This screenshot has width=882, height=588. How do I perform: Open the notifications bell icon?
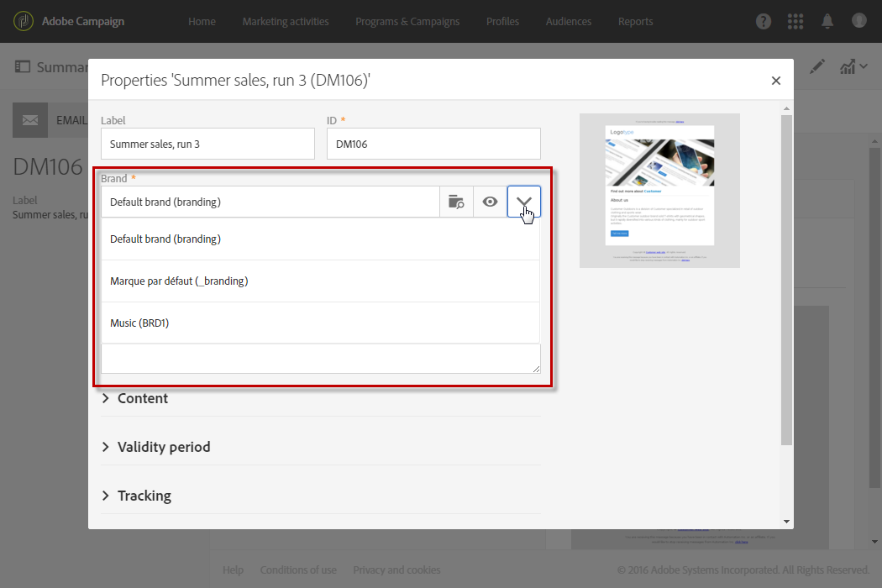(x=827, y=21)
